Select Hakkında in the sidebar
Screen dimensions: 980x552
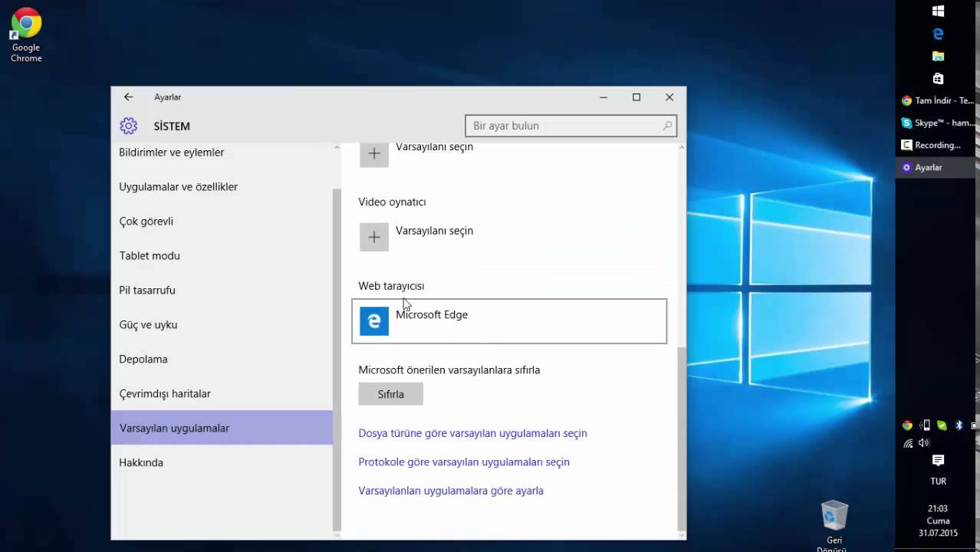(x=141, y=462)
